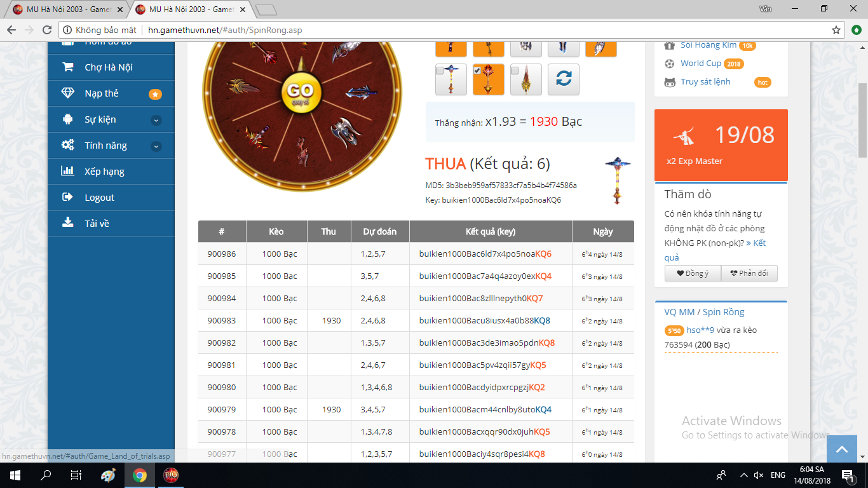Click the address bar URL field
The height and width of the screenshot is (488, 868).
pyautogui.click(x=452, y=30)
